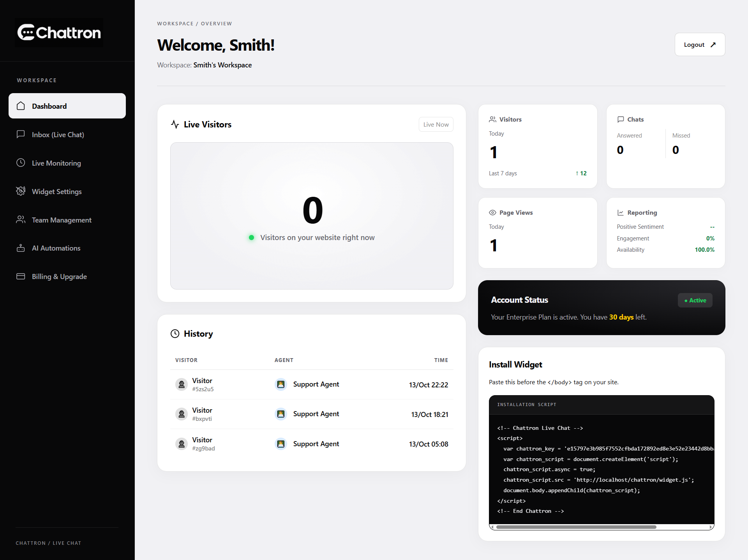
Task: Open Team Management page
Action: point(67,220)
